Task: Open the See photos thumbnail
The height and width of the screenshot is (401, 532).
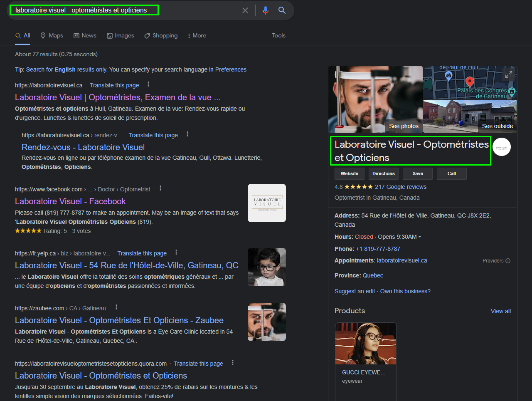Action: [375, 99]
